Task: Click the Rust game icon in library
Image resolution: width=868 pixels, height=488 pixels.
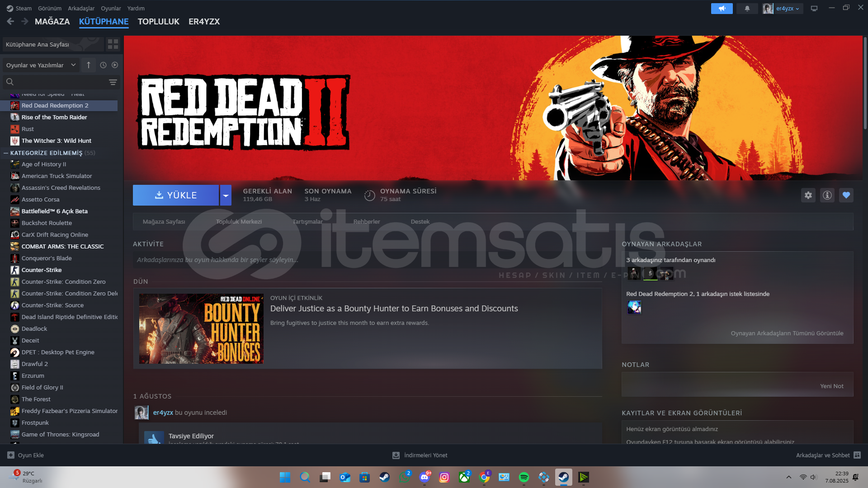Action: (x=15, y=129)
